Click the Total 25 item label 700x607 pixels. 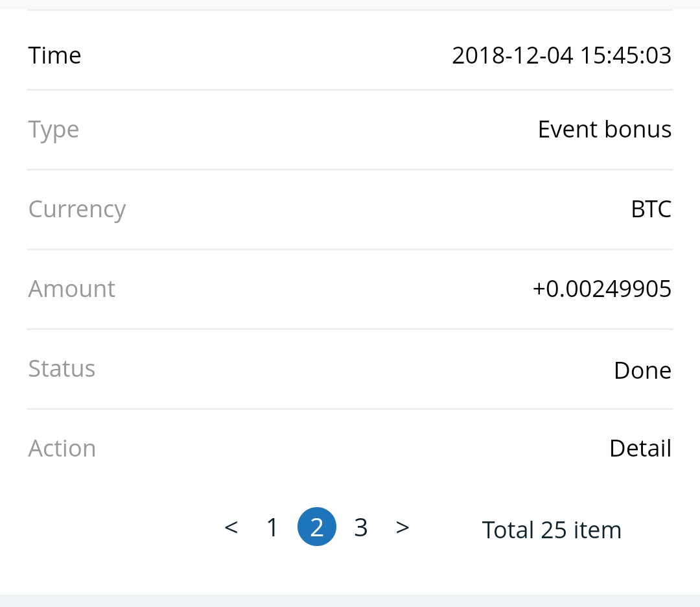click(x=552, y=530)
